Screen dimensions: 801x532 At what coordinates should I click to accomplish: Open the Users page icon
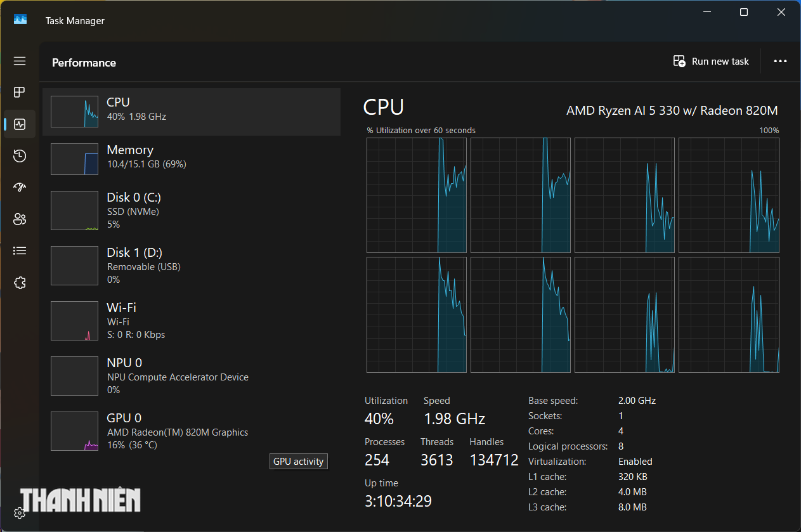click(x=20, y=219)
